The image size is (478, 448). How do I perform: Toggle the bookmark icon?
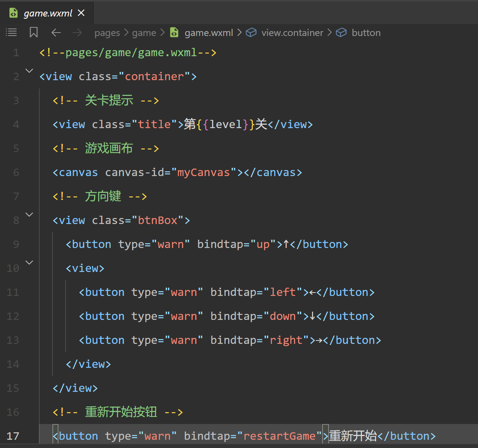34,33
